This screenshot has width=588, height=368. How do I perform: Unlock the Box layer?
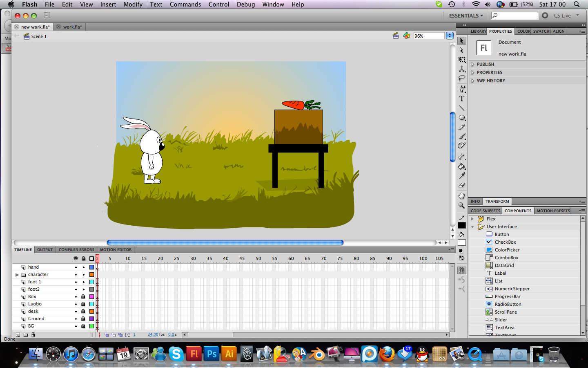83,296
